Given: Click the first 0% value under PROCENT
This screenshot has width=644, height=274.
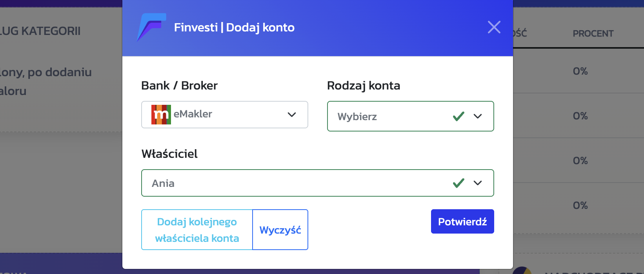Looking at the screenshot, I should [x=580, y=71].
